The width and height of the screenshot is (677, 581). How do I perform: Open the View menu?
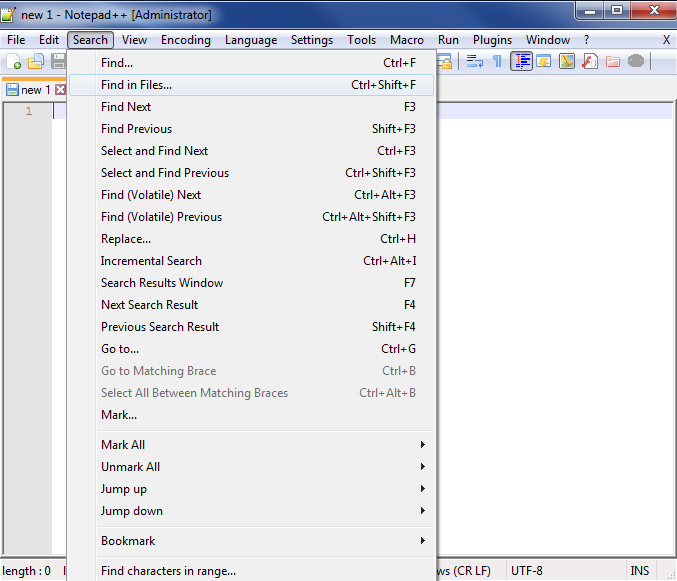[134, 40]
